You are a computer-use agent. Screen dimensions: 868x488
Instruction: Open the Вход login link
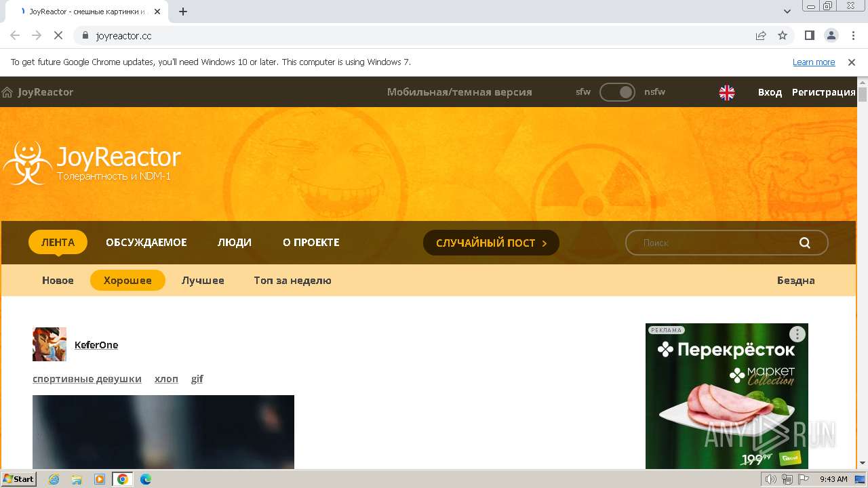click(x=770, y=92)
